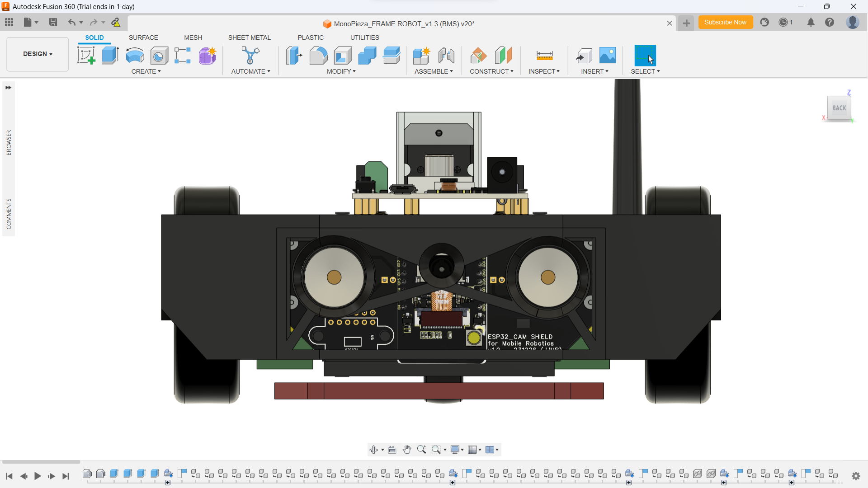Expand the MODIFY dropdown menu
The image size is (868, 488).
click(x=341, y=71)
